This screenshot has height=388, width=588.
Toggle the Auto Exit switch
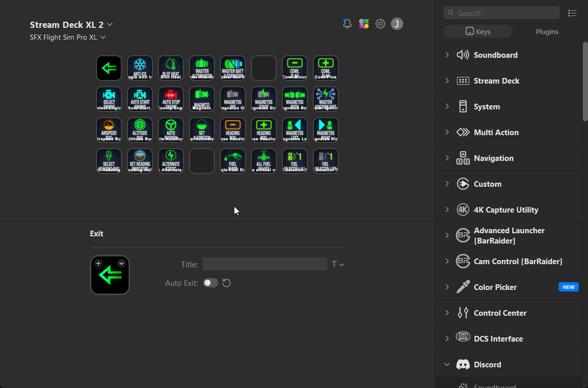tap(210, 283)
